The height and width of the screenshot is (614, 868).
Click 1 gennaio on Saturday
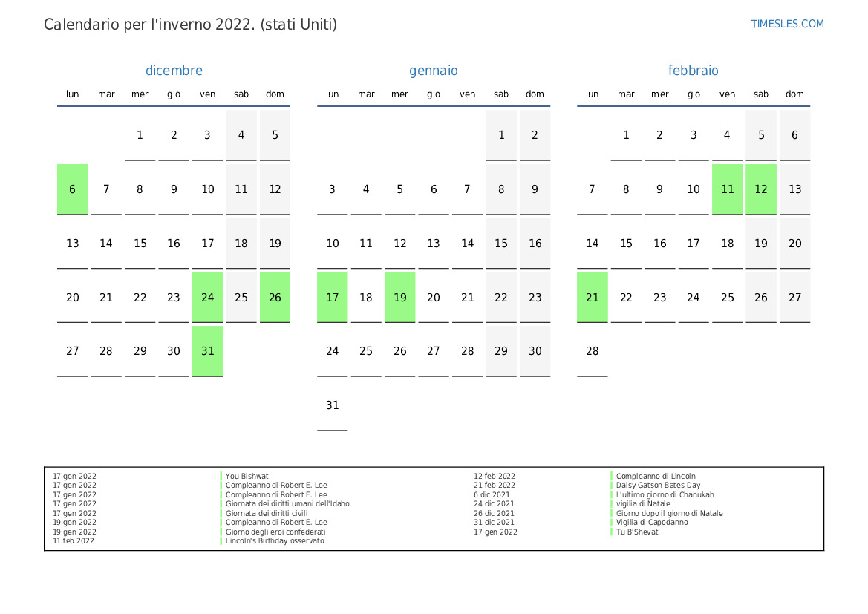501,135
